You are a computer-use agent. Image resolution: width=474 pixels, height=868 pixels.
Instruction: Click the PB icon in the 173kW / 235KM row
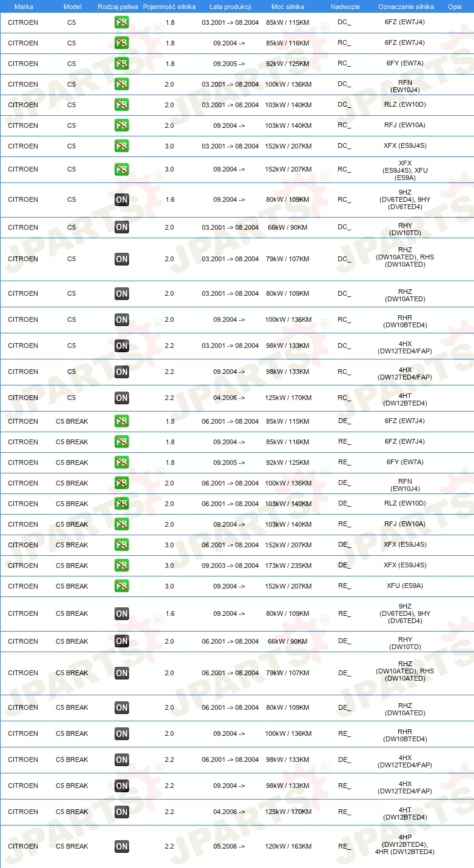click(x=121, y=566)
